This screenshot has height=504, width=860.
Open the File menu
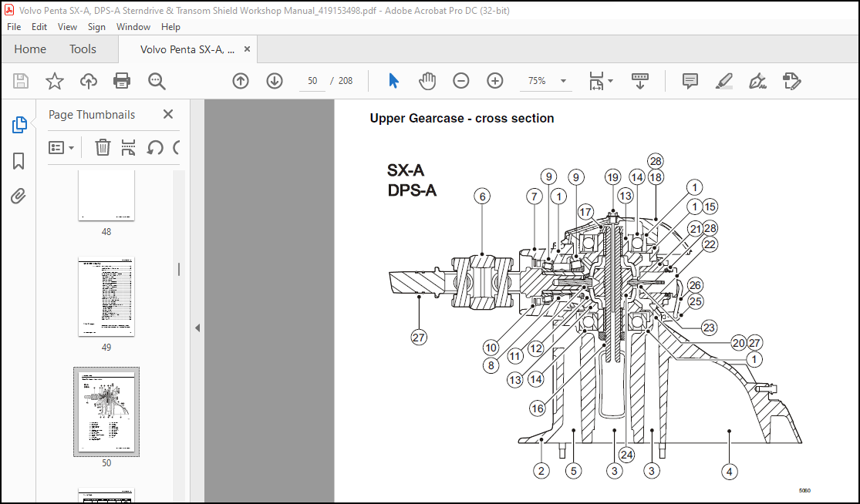pyautogui.click(x=14, y=27)
